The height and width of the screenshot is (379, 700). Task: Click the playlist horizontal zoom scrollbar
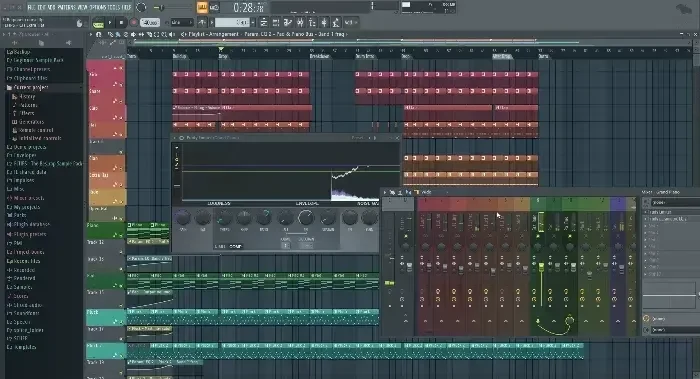tap(411, 42)
